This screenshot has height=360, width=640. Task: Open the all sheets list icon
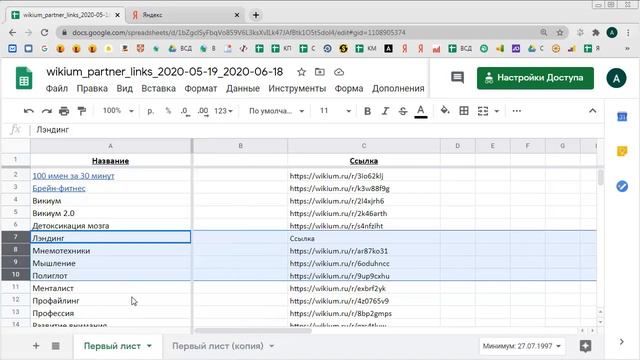tap(56, 346)
